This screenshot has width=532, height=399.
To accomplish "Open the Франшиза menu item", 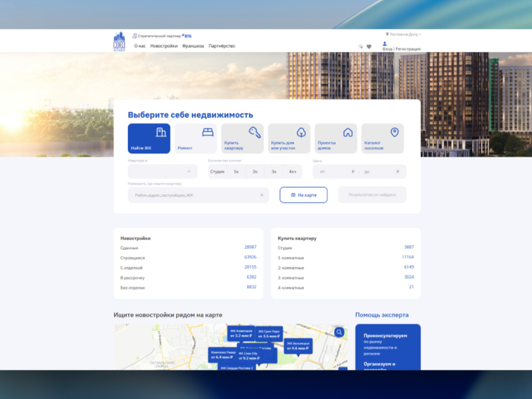I will click(193, 46).
